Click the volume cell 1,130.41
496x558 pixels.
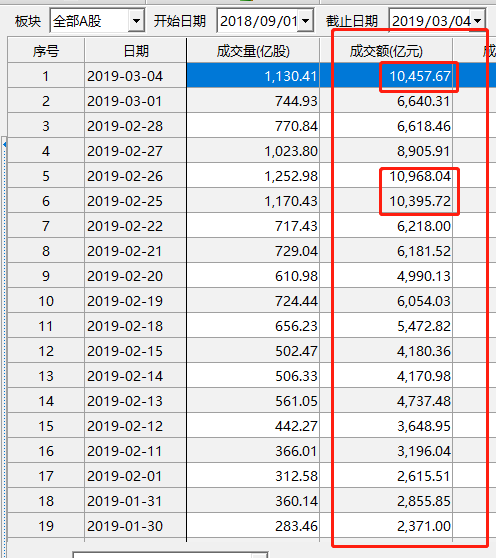(253, 76)
